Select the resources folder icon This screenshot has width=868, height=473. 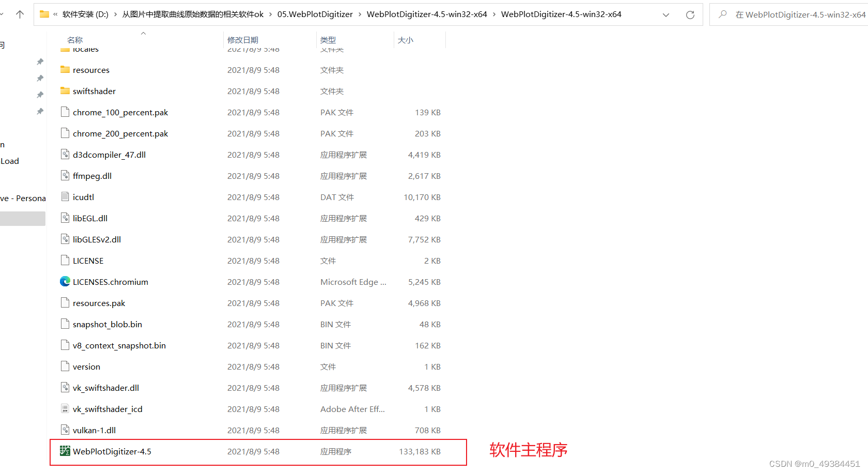[x=65, y=70]
